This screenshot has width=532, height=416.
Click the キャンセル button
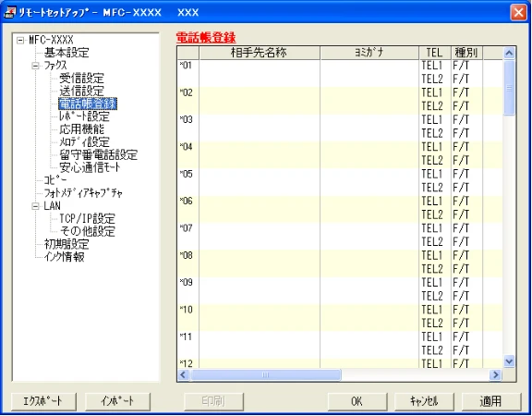[x=424, y=401]
